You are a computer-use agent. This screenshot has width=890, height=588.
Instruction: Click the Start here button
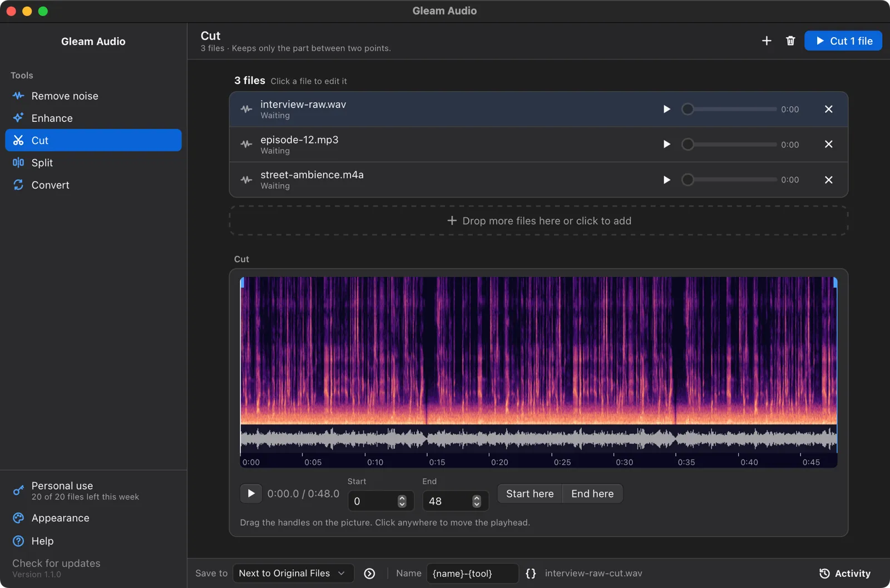(530, 493)
